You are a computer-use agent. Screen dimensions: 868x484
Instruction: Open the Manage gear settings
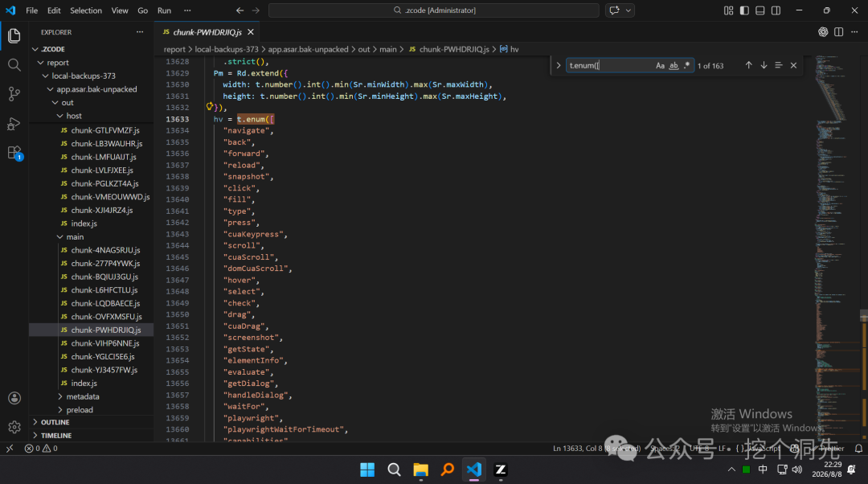pos(14,427)
